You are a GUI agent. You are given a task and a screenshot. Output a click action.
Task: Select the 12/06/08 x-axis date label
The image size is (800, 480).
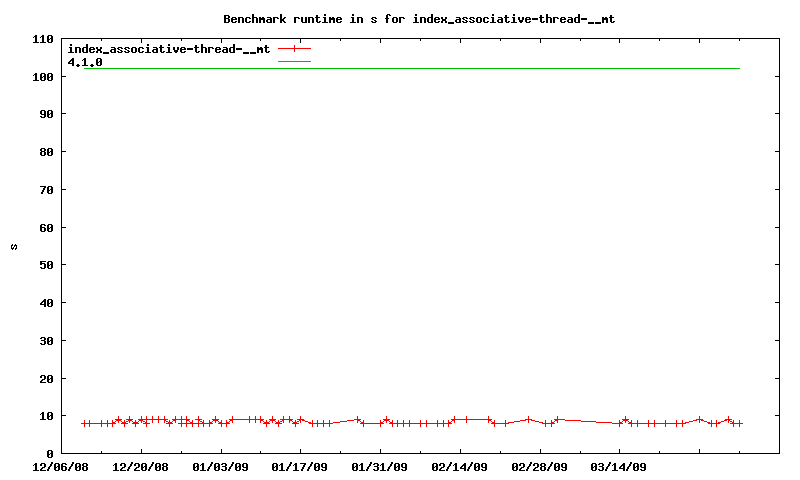point(61,466)
